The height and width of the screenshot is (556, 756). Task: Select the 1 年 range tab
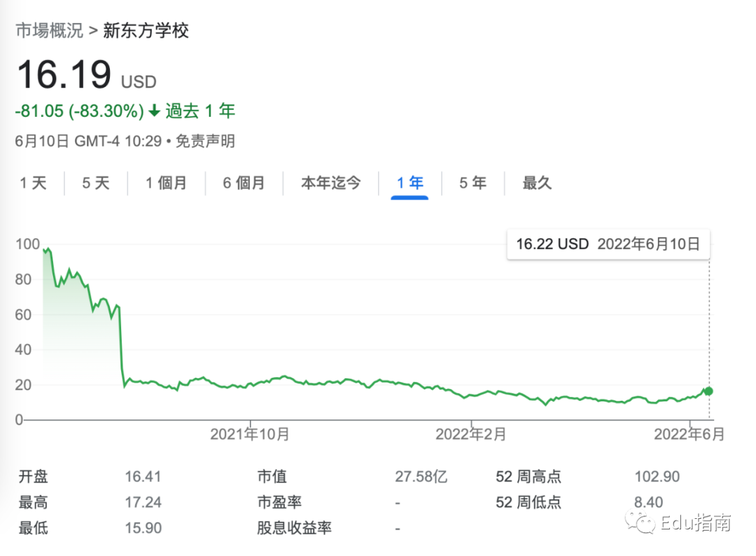click(x=409, y=183)
